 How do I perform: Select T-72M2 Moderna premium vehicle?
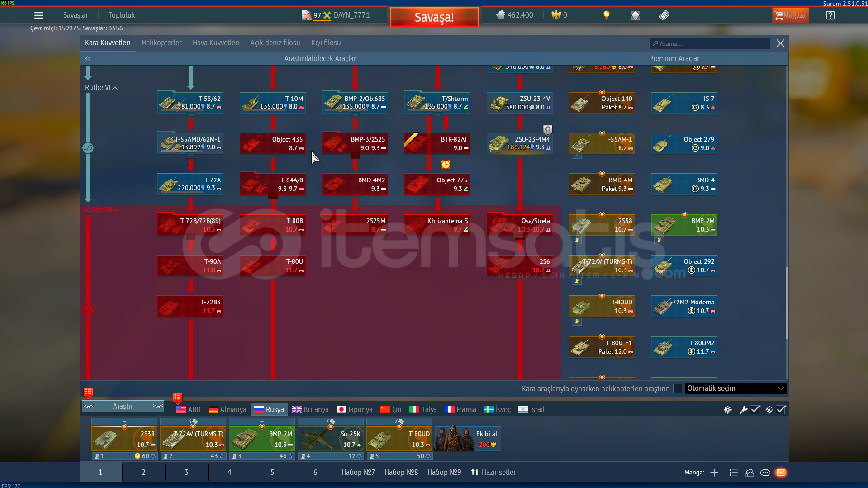684,307
